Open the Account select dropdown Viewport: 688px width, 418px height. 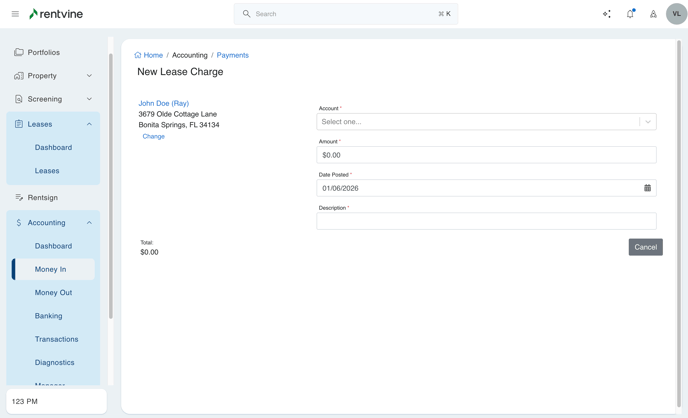(486, 122)
